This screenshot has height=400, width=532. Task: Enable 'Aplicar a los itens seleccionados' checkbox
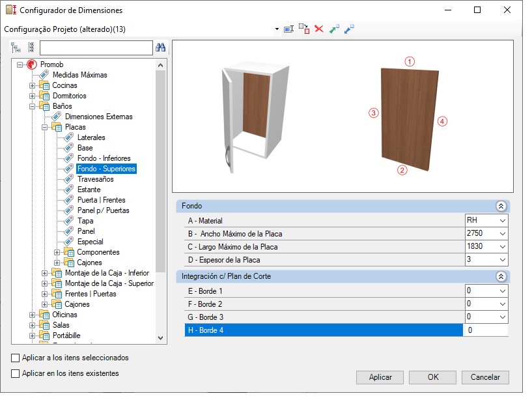(x=16, y=358)
